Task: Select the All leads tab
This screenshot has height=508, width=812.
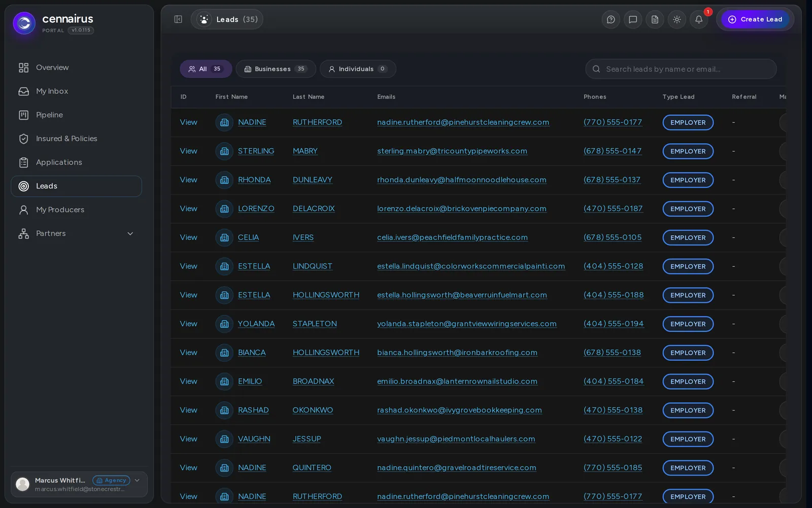Action: pyautogui.click(x=206, y=69)
